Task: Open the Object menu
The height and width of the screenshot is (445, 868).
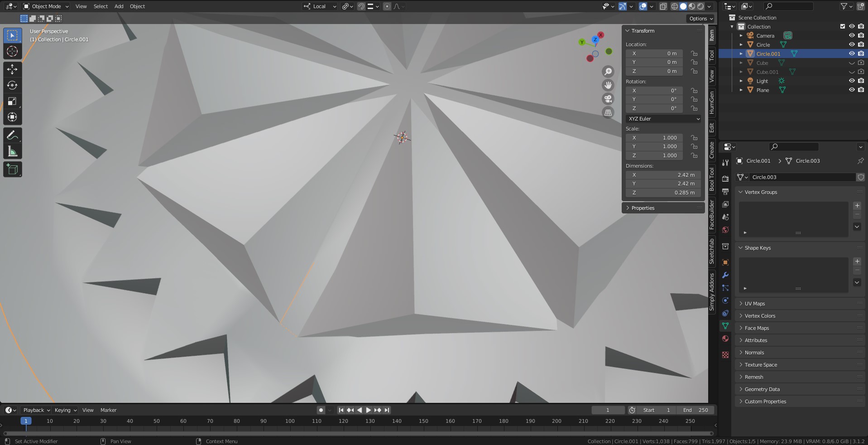Action: click(x=137, y=6)
